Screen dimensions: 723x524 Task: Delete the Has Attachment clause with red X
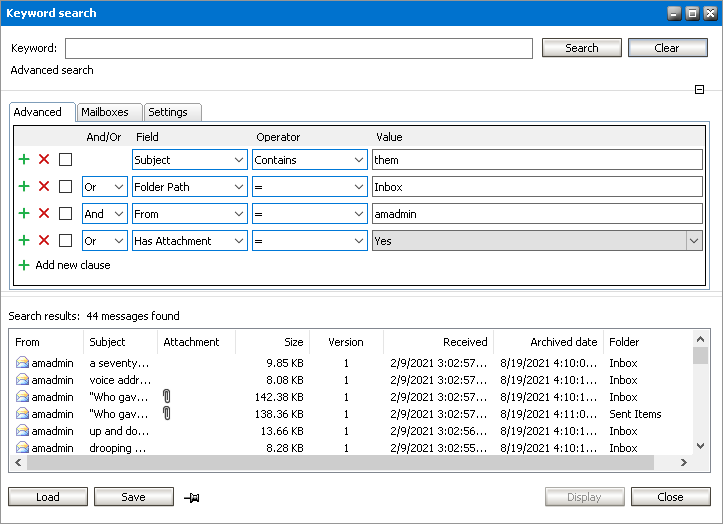click(44, 240)
